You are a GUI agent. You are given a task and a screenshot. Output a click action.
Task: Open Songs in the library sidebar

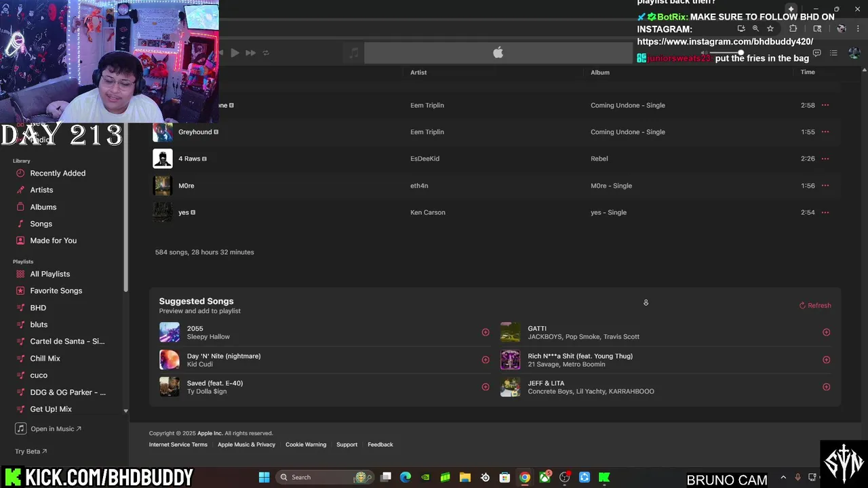pos(41,224)
